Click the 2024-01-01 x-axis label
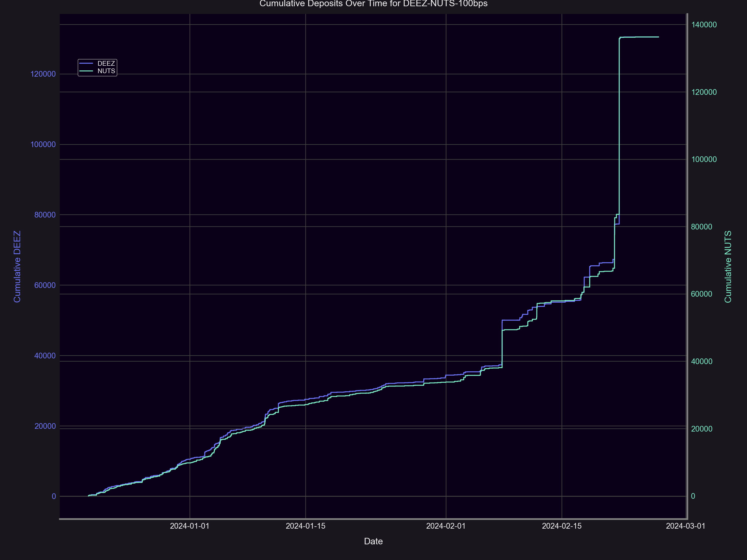Image resolution: width=747 pixels, height=560 pixels. click(189, 526)
